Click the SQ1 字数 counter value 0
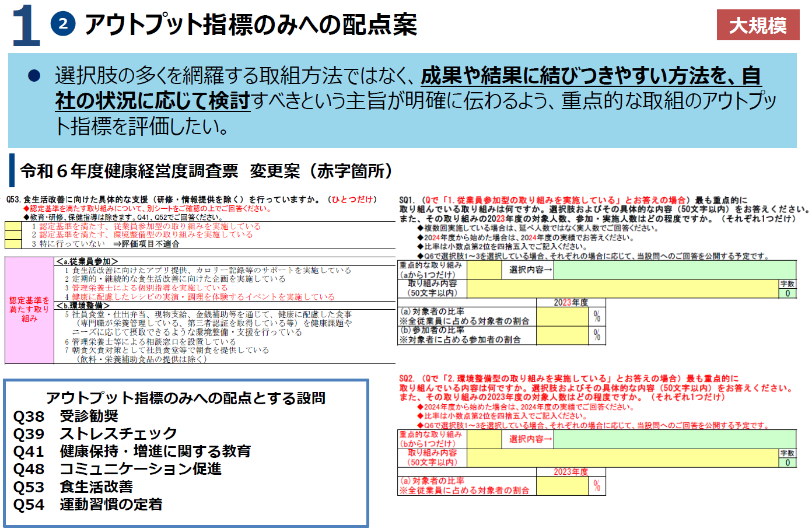 point(787,293)
